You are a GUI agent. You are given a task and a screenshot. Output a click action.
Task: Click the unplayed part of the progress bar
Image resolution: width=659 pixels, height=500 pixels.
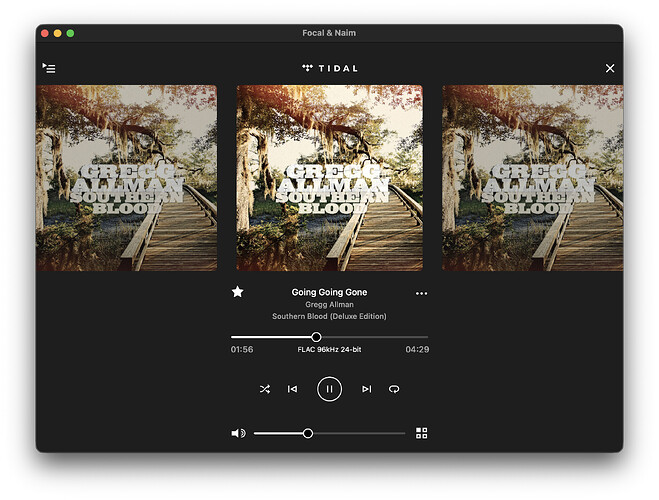[x=375, y=337]
